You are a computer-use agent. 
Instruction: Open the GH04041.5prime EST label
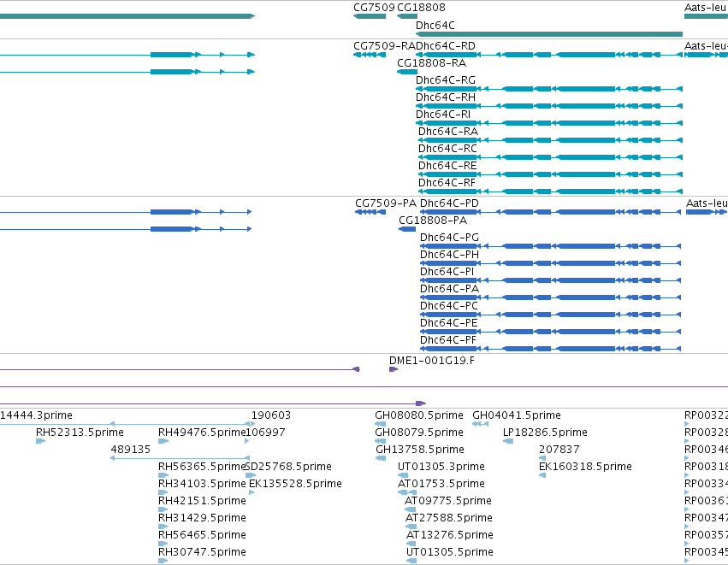517,415
